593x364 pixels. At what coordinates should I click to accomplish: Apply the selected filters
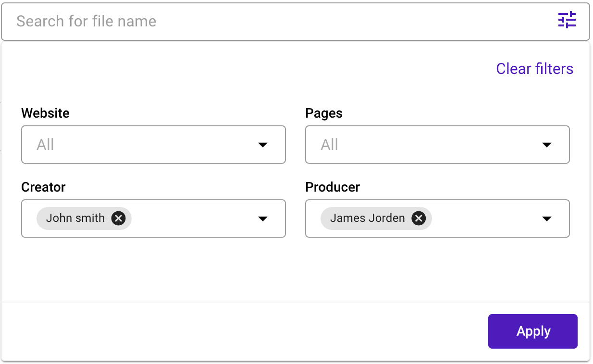[x=533, y=331]
